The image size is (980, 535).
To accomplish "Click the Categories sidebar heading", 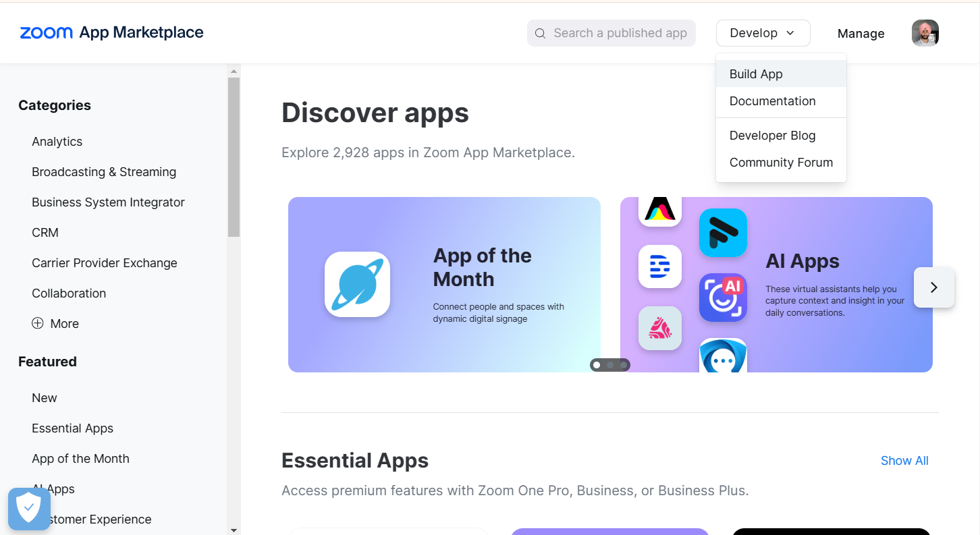I will coord(55,105).
